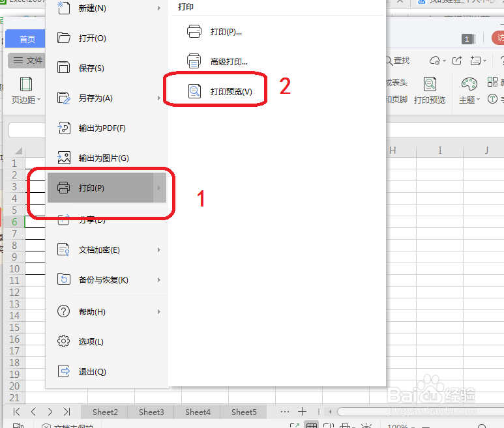Click the printer icon beside 打印(P)

tap(63, 188)
